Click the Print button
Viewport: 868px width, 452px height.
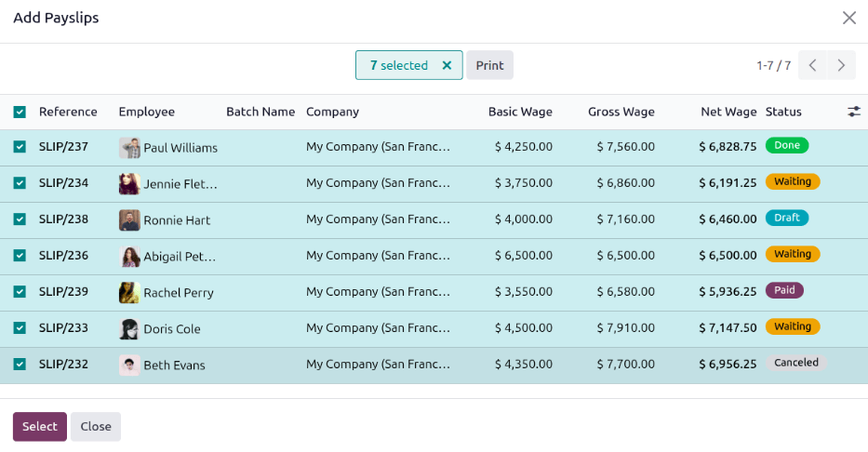489,65
